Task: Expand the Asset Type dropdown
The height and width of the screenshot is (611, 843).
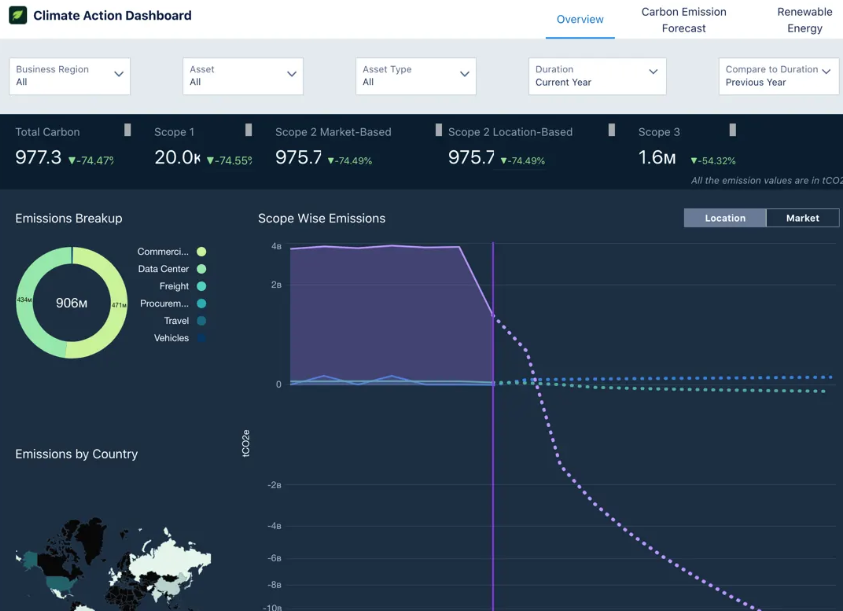Action: (x=416, y=76)
